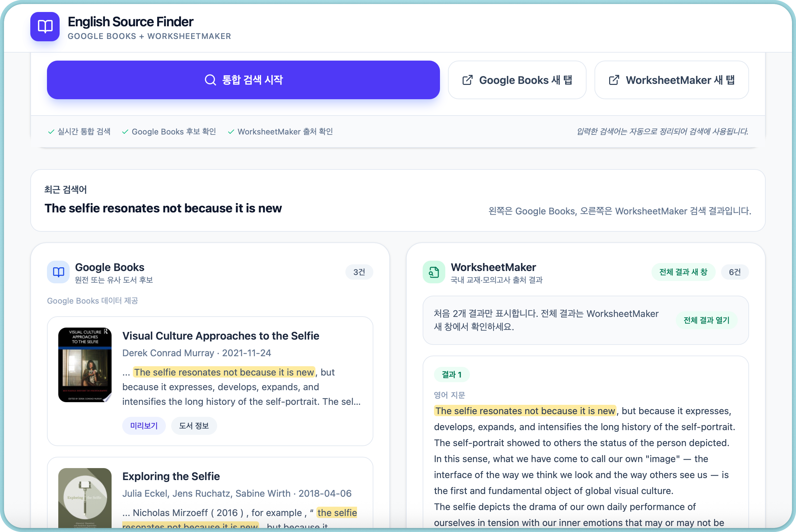Open 도서 정보 for the first book
This screenshot has width=796, height=532.
tap(194, 425)
